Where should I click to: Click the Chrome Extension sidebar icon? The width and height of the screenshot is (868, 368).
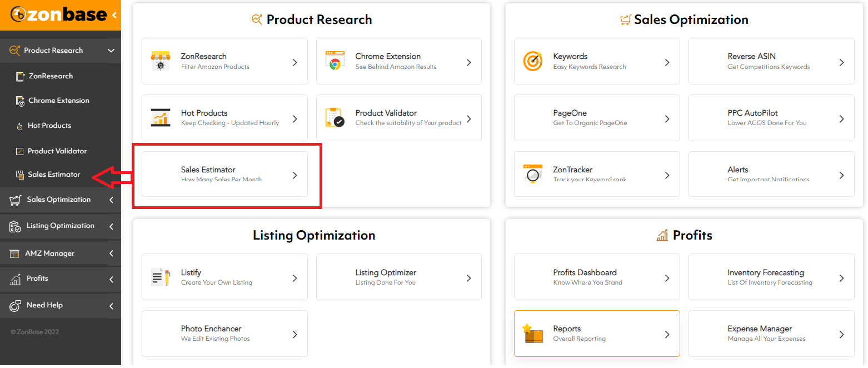[20, 101]
